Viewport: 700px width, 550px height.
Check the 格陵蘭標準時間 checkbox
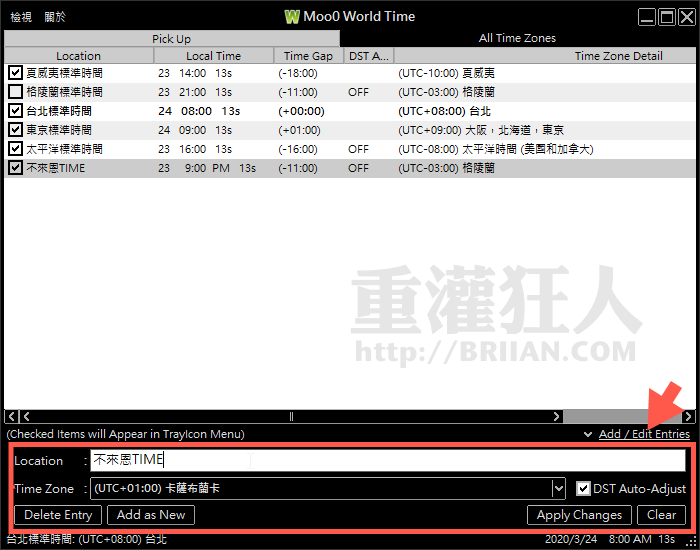[x=15, y=92]
